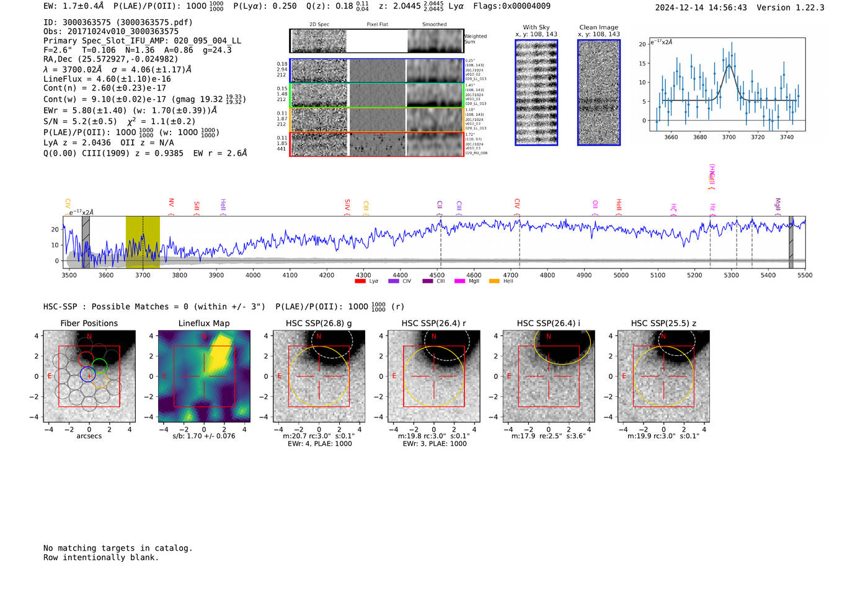Open the With Sky image
Image resolution: width=868 pixels, height=591 pixels.
(x=536, y=92)
